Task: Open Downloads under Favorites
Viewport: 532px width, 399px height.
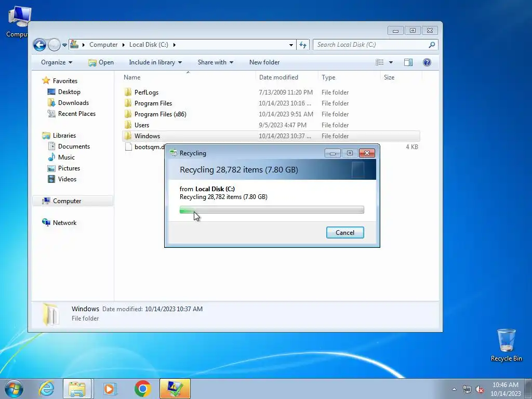Action: [73, 103]
